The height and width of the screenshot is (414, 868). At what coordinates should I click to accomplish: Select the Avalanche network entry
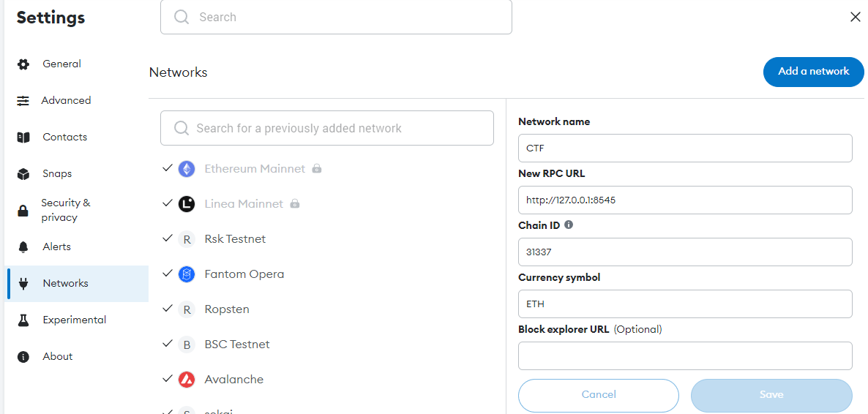coord(326,379)
